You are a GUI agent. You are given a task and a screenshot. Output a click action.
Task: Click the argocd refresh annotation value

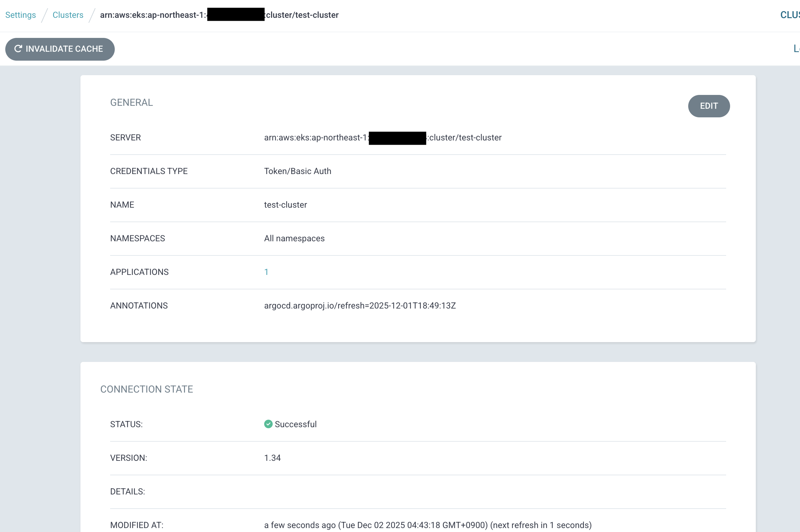[360, 305]
